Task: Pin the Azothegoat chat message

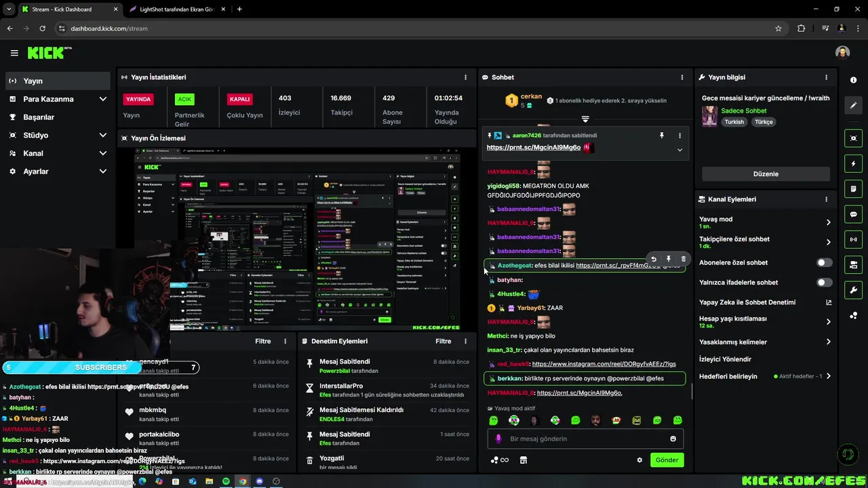Action: pyautogui.click(x=669, y=259)
